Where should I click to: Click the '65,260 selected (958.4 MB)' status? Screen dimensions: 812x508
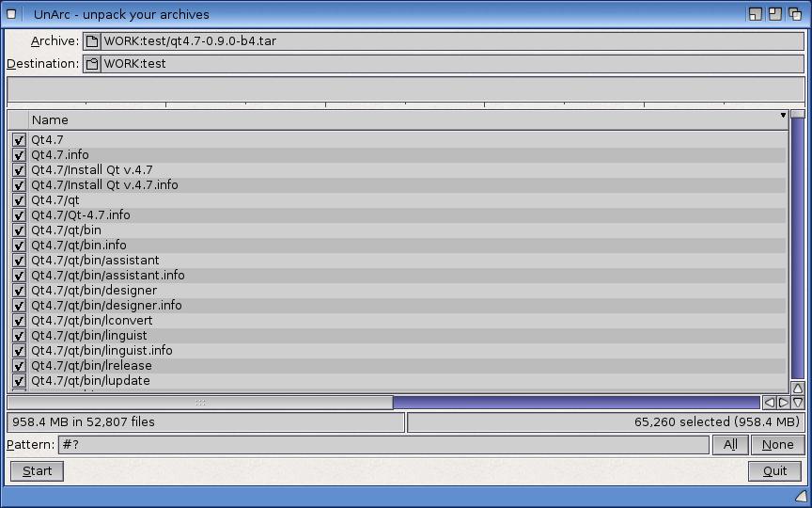point(606,422)
